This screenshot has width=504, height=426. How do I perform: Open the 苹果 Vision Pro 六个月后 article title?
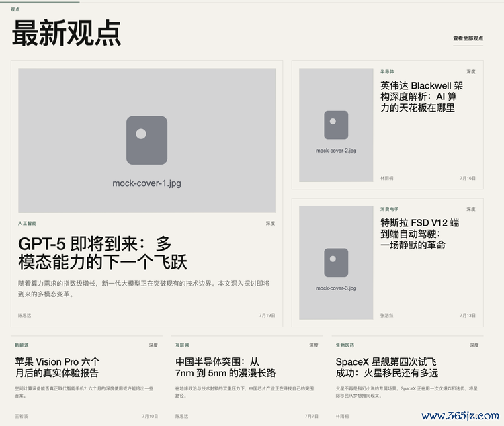(57, 367)
